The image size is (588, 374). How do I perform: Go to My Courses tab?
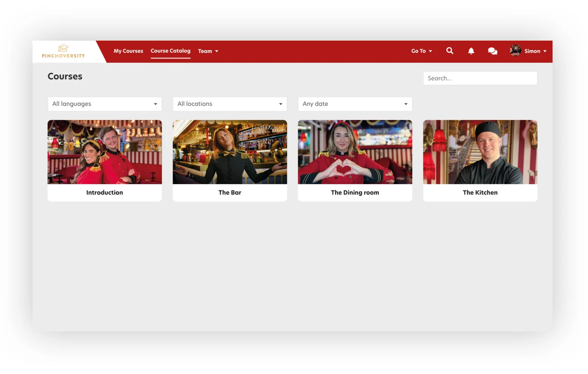pyautogui.click(x=128, y=51)
